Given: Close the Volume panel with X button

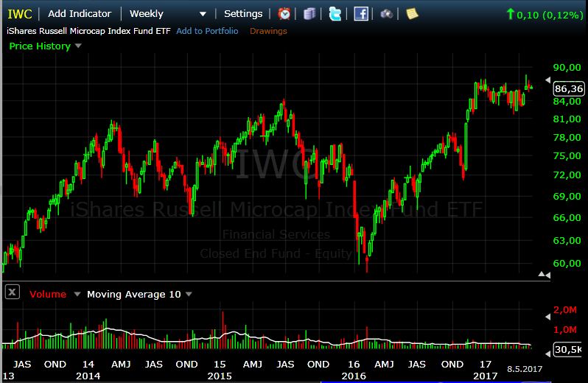Looking at the screenshot, I should click(x=12, y=292).
